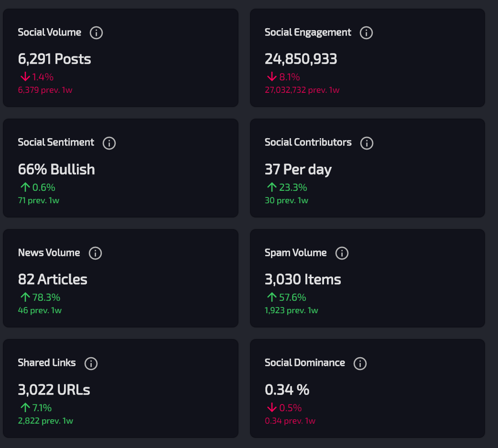Show info for Social Sentiment
The width and height of the screenshot is (498, 448).
pos(109,143)
